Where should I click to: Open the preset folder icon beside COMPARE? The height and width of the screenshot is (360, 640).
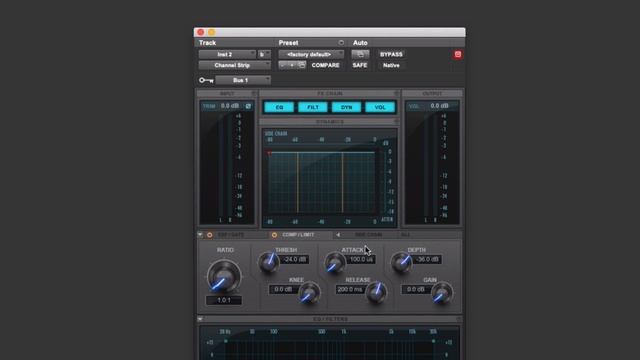(302, 65)
